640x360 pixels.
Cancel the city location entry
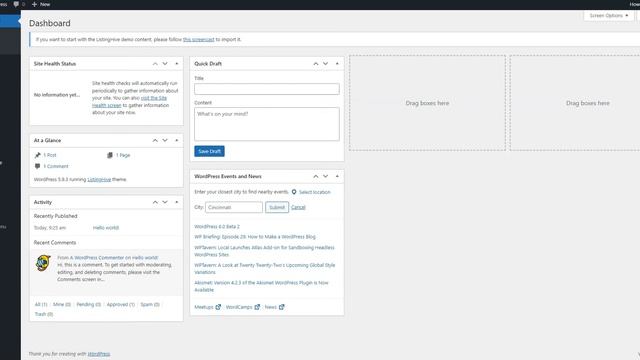point(298,207)
